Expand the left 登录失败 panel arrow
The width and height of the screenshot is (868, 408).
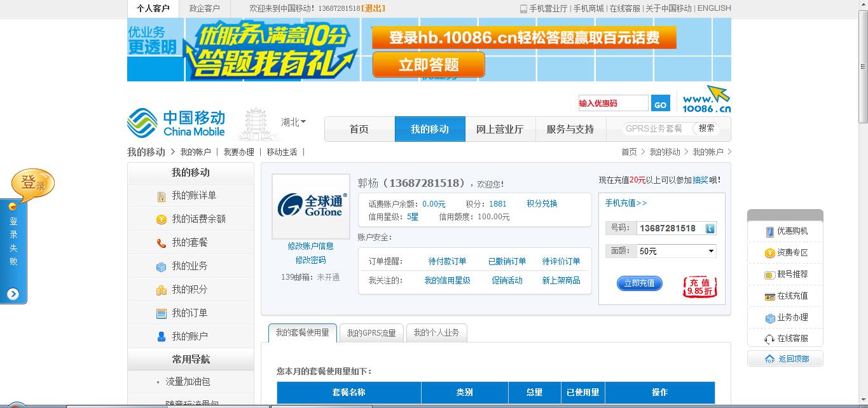click(x=13, y=294)
